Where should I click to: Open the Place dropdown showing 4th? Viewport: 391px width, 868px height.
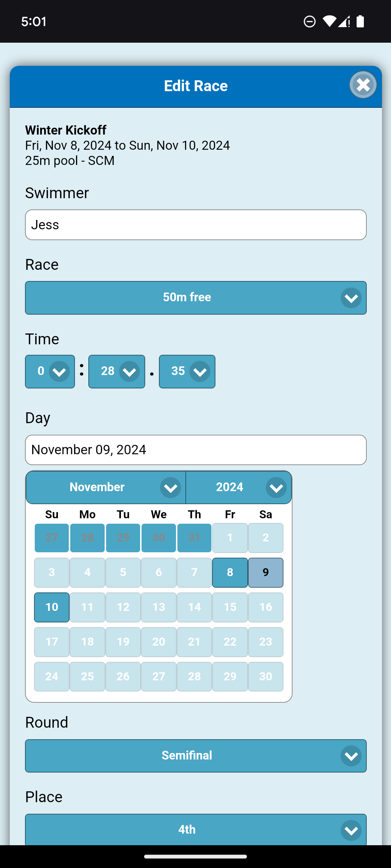click(195, 829)
